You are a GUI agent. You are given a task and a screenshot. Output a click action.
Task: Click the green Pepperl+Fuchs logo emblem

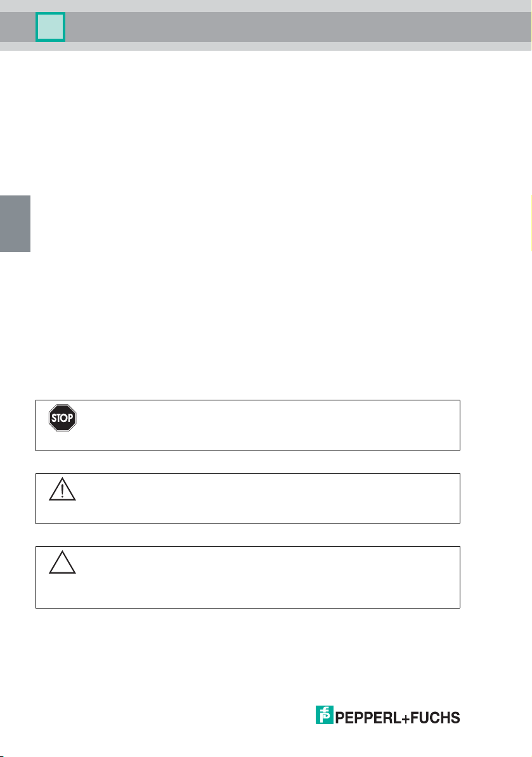(x=325, y=714)
